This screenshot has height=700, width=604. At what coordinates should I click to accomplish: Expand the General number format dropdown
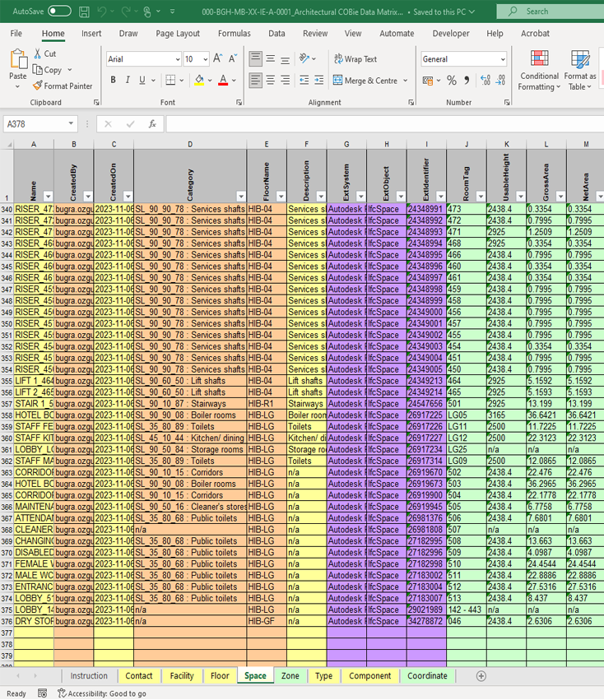click(x=502, y=59)
